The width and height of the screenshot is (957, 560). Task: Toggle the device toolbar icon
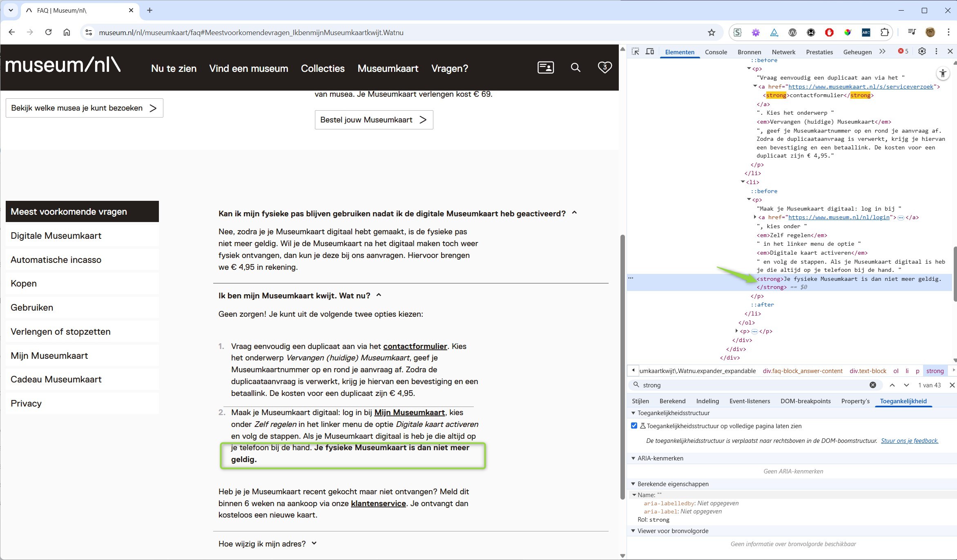650,51
